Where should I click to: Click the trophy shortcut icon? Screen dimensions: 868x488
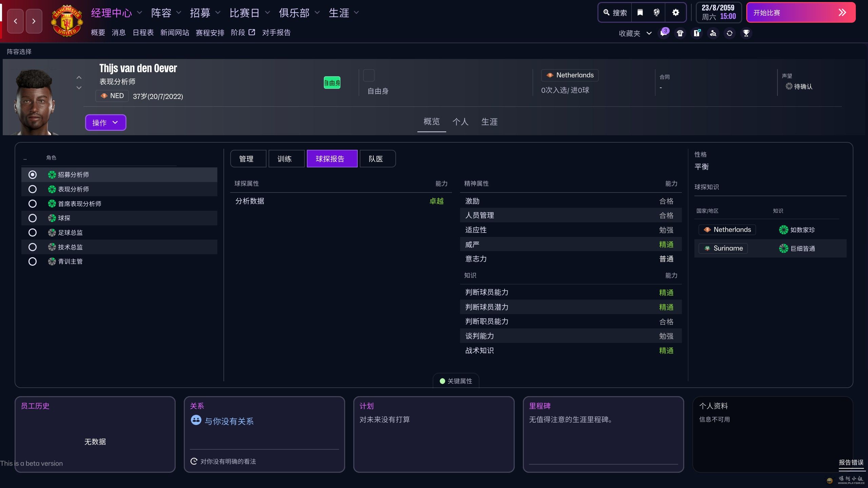click(746, 33)
